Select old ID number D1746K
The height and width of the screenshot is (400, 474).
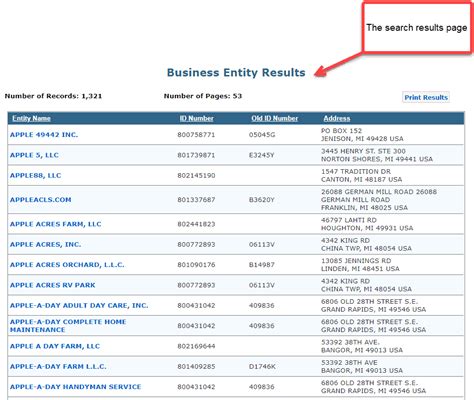pyautogui.click(x=262, y=366)
